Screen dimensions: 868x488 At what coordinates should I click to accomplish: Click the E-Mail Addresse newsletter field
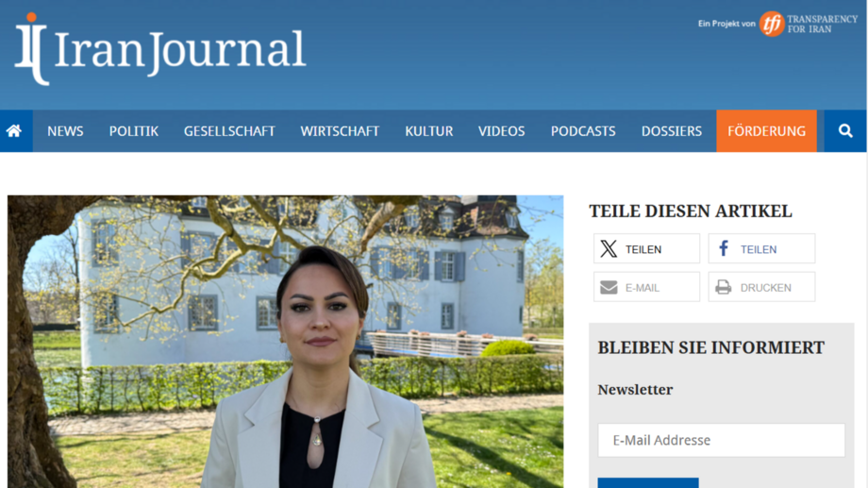point(722,441)
